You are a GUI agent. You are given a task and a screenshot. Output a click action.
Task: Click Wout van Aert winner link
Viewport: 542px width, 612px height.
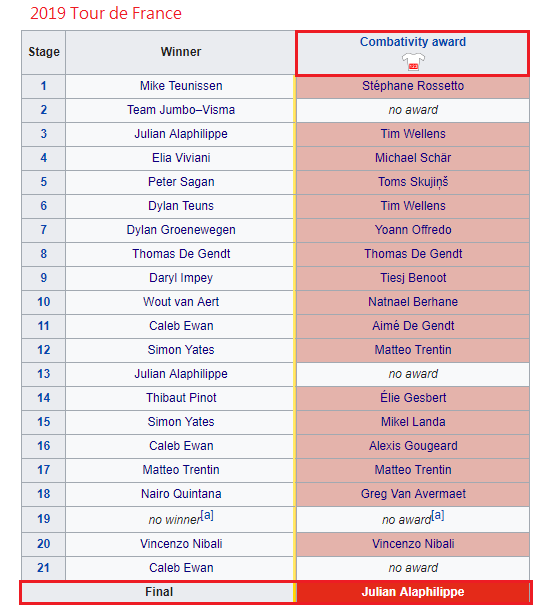[181, 302]
